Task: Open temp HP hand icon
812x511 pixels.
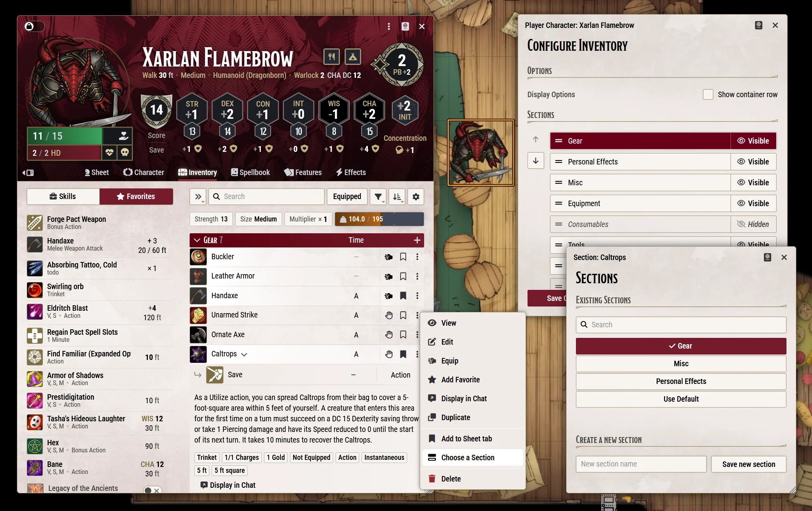Action: click(x=123, y=136)
